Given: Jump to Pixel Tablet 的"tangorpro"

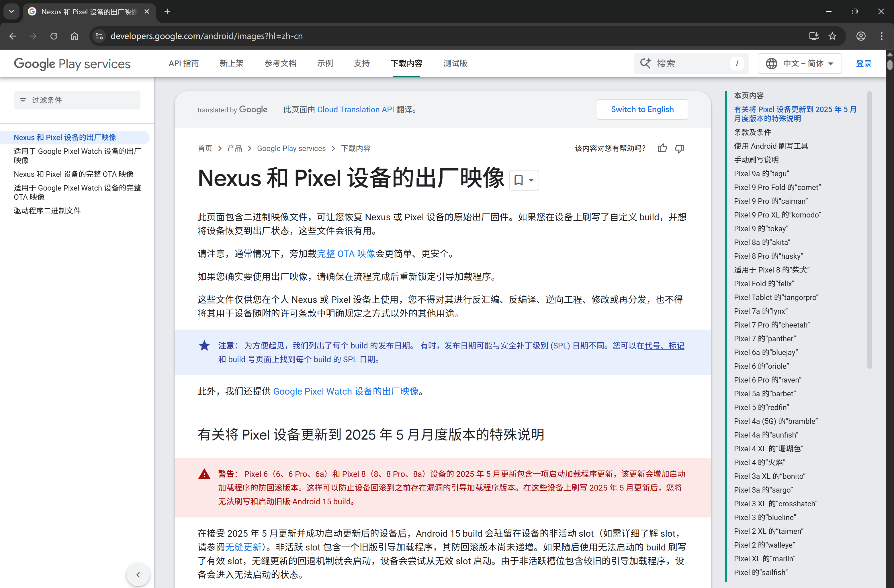Looking at the screenshot, I should click(776, 297).
